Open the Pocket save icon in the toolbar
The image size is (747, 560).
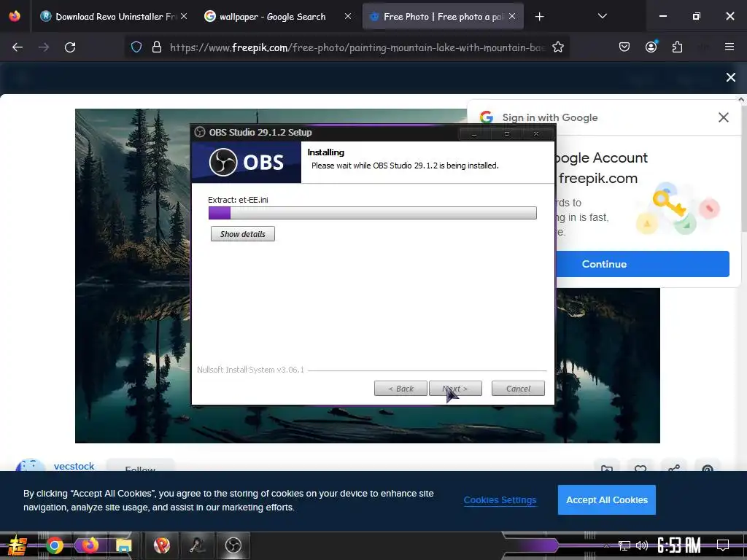(624, 47)
